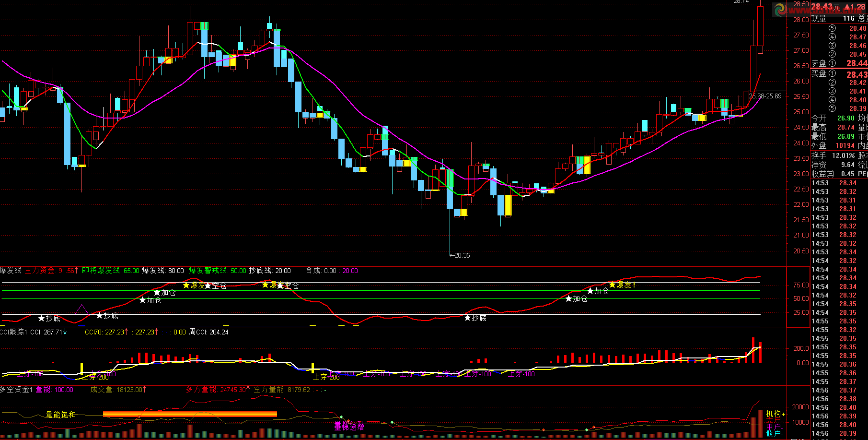
Task: Click the 散户- legend label
Action: pyautogui.click(x=774, y=434)
